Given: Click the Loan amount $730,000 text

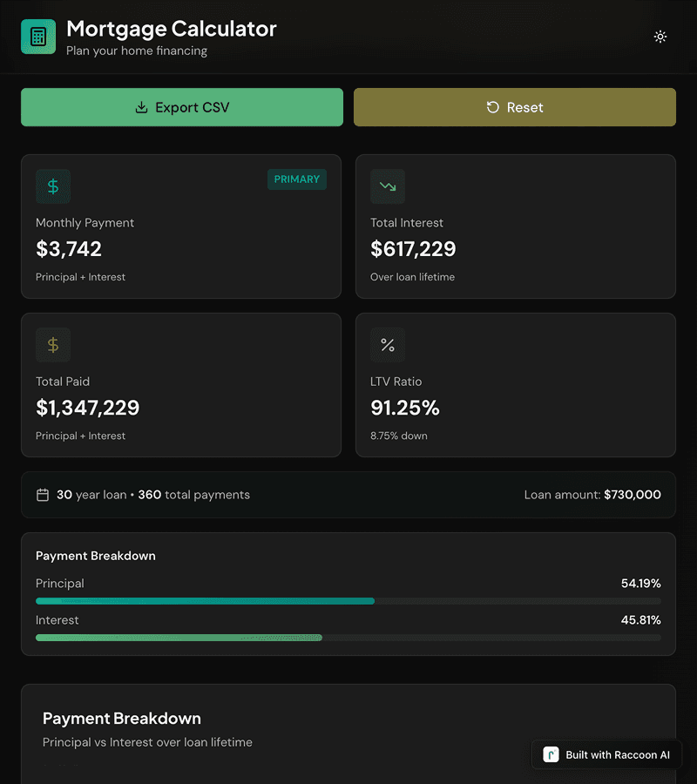Looking at the screenshot, I should pos(592,495).
